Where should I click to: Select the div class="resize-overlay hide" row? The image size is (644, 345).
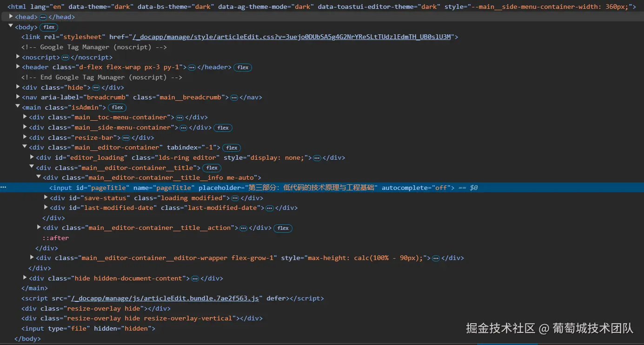pyautogui.click(x=96, y=308)
